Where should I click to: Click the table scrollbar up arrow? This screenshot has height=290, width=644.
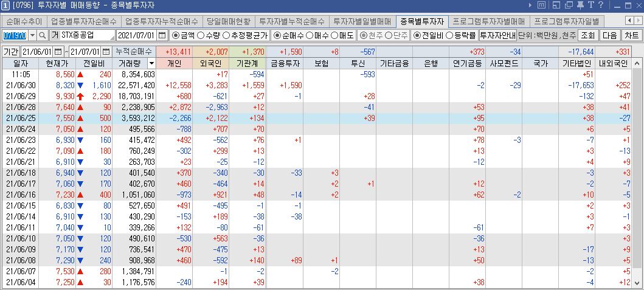[x=637, y=64]
